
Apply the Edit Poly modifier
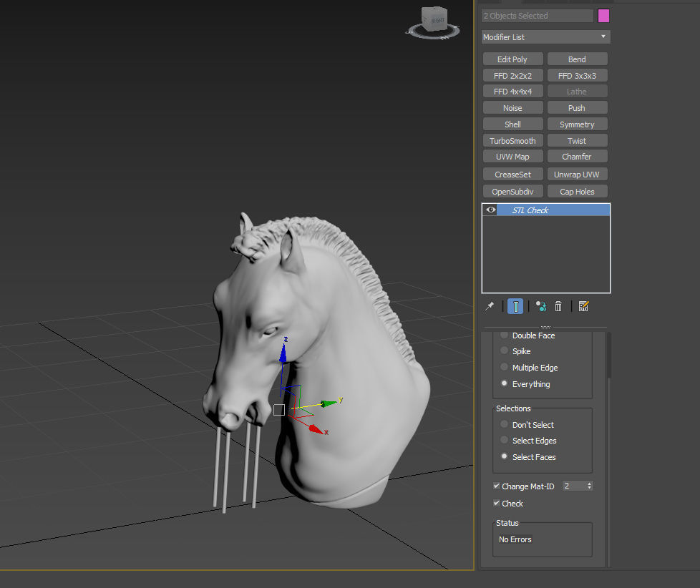[x=513, y=59]
